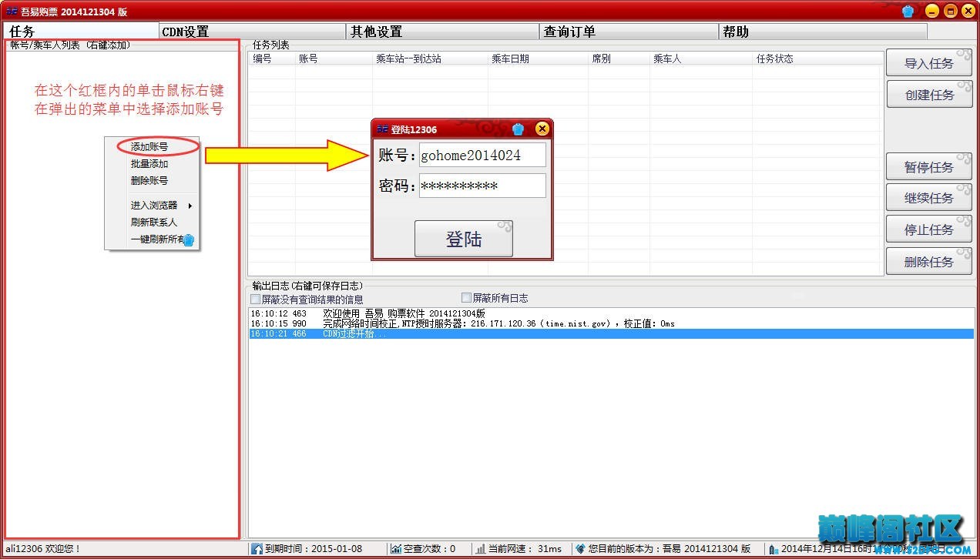Click the 登陆 button in the login dialog

[x=464, y=239]
